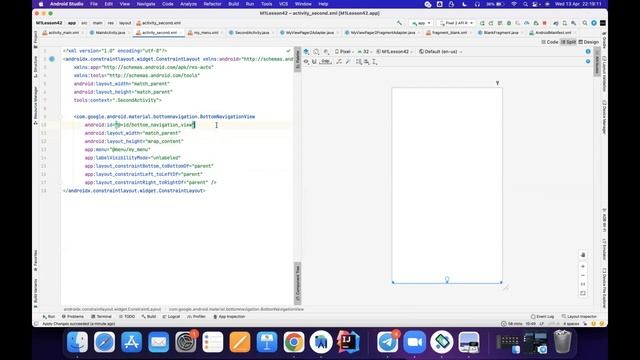Open the File menu
The image size is (640, 360).
94,4
